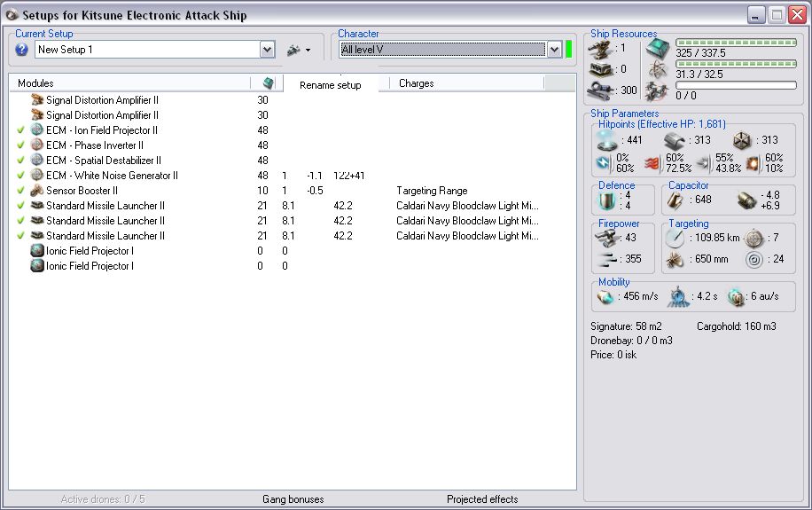The width and height of the screenshot is (812, 510).
Task: Click the turret hardpoints icon in Ship Resources
Action: [x=599, y=50]
